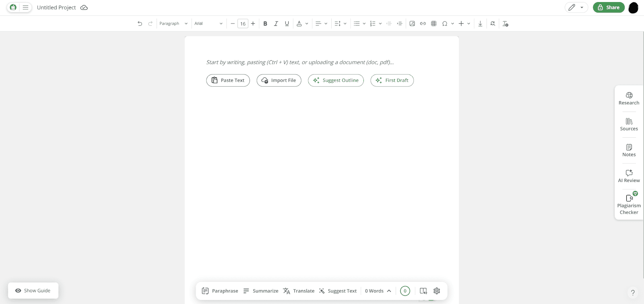Open the Research side panel

point(629,99)
